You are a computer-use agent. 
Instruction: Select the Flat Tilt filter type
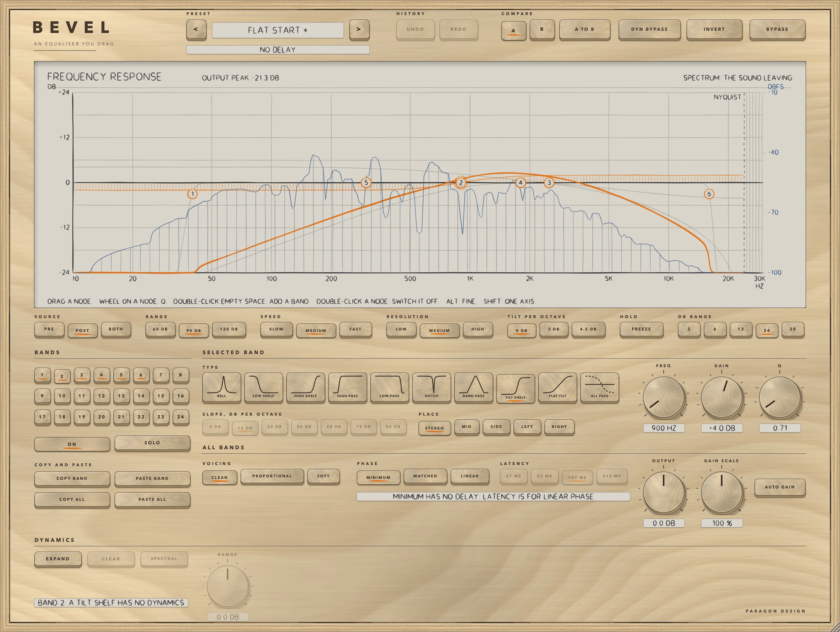pos(557,387)
